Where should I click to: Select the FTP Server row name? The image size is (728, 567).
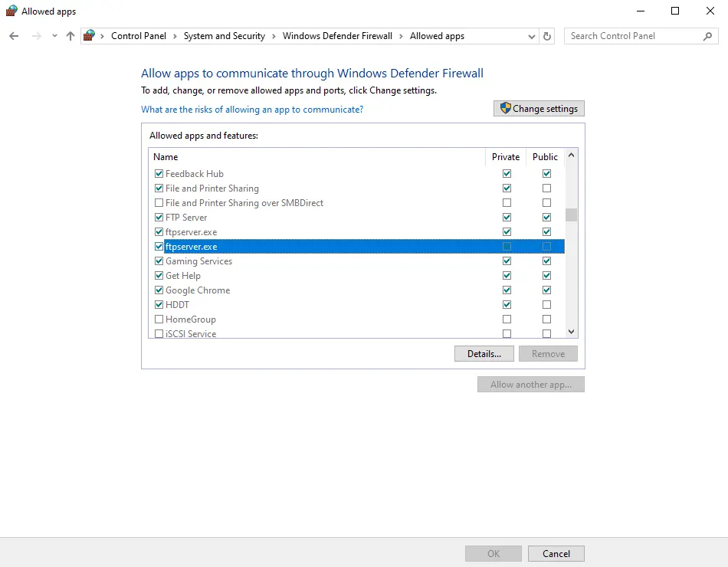(186, 218)
